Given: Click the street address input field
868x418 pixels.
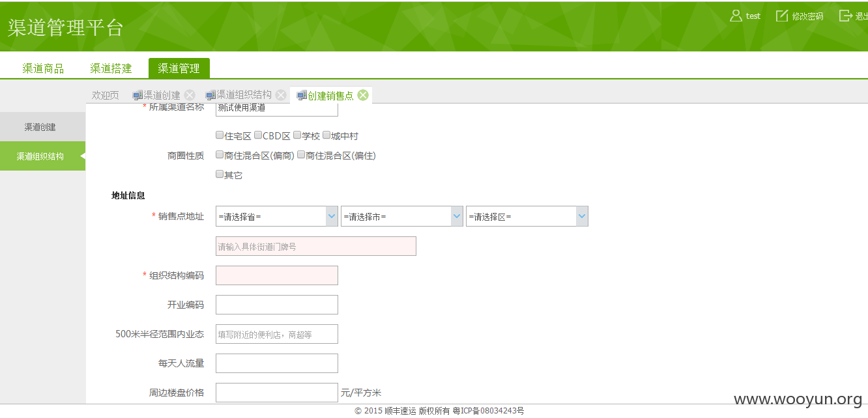Looking at the screenshot, I should [315, 246].
